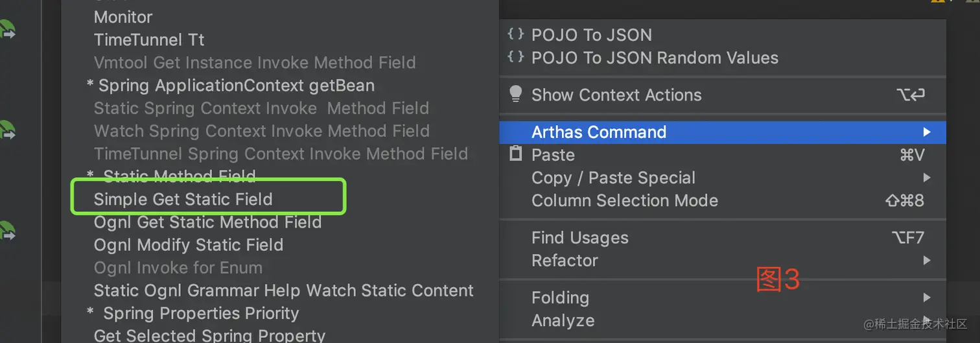
Task: Choose Ognl Get Static Method Field
Action: tap(207, 222)
